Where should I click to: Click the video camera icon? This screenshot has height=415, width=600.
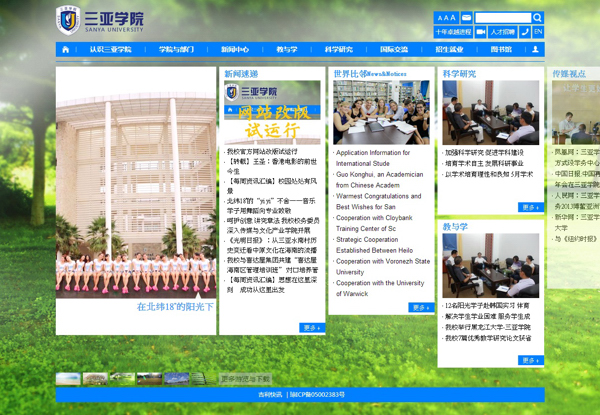tap(481, 32)
